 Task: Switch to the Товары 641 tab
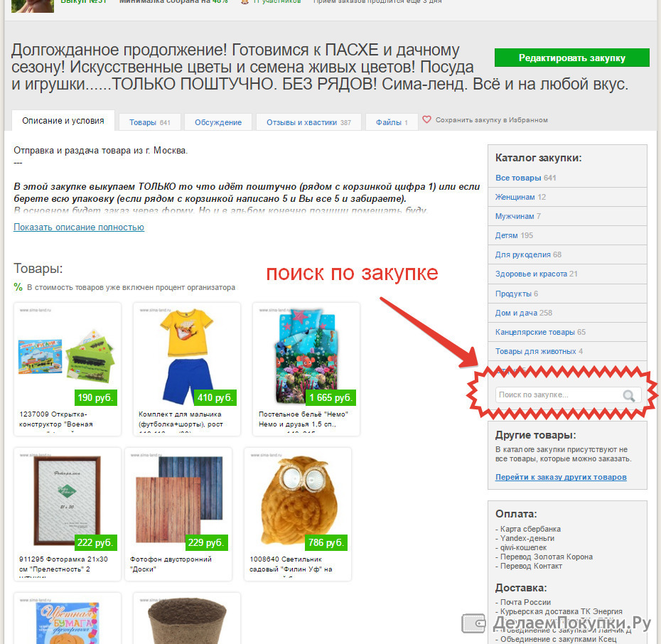point(150,122)
